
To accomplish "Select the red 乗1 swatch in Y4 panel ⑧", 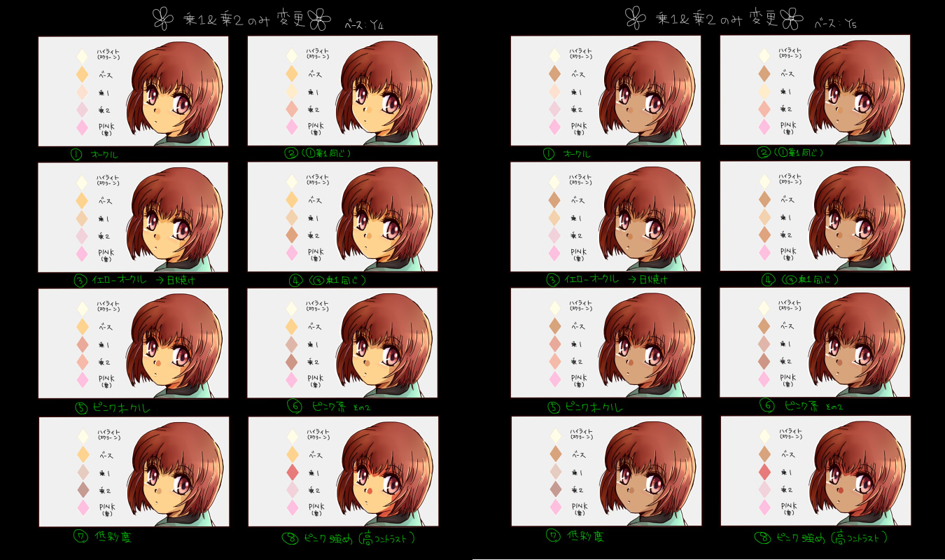I will point(292,472).
